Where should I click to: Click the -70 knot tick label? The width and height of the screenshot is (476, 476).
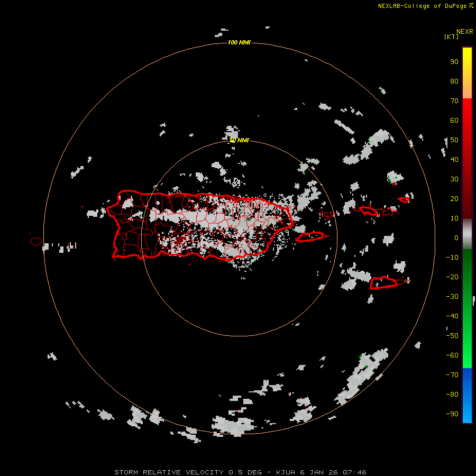[452, 375]
